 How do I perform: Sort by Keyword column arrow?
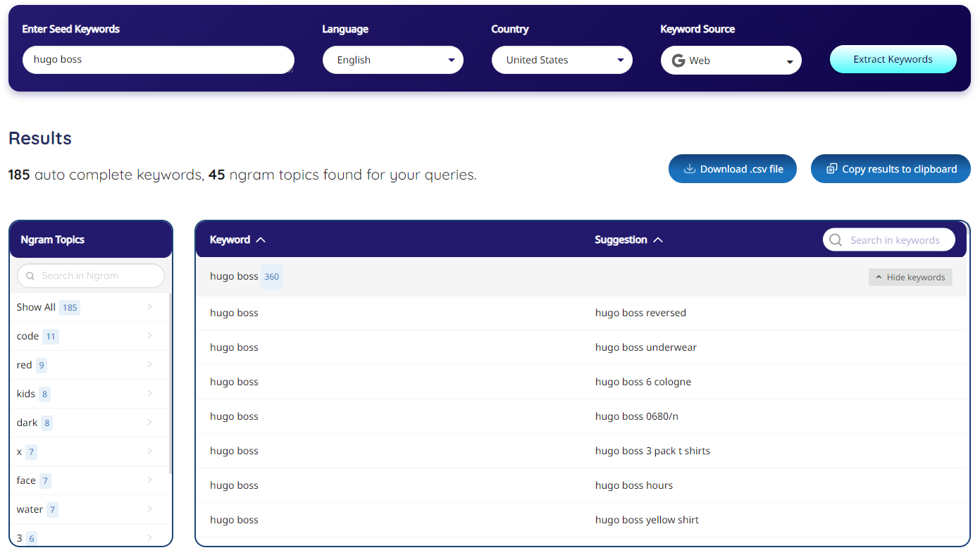point(261,240)
